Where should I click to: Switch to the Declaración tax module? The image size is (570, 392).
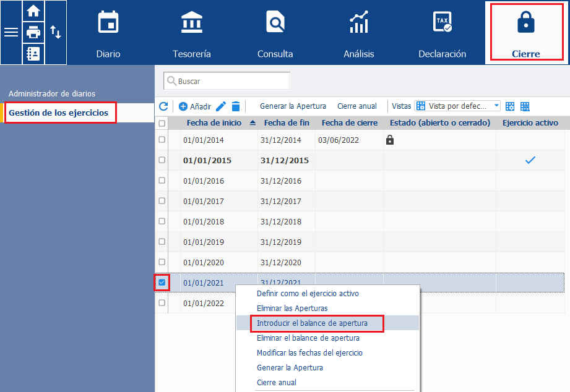pos(442,34)
